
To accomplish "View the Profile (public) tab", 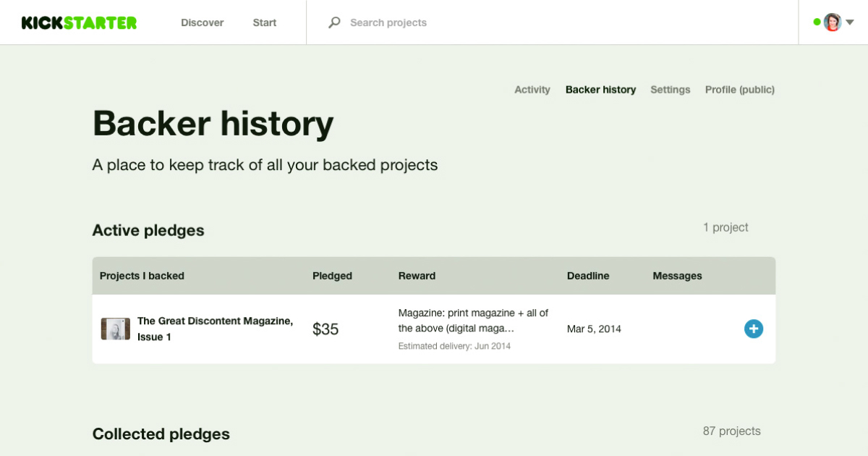I will click(x=739, y=89).
